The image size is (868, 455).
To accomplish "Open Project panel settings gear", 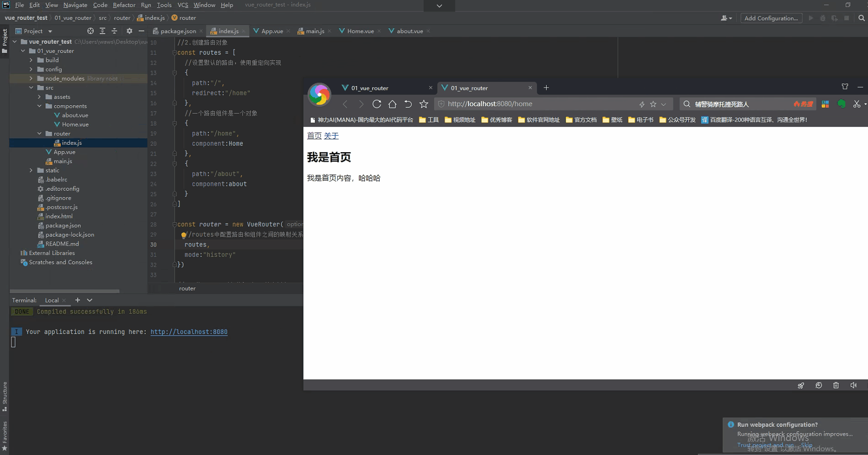I will pyautogui.click(x=129, y=31).
